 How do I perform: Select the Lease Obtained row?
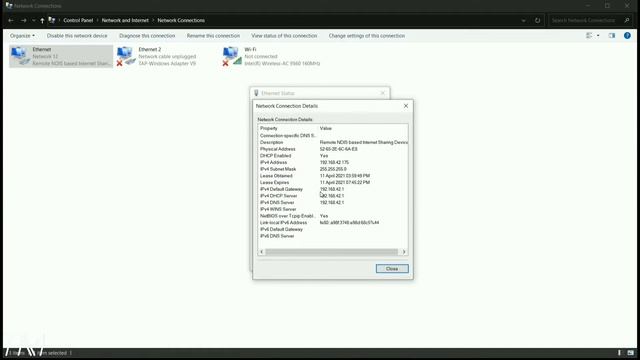(x=333, y=176)
